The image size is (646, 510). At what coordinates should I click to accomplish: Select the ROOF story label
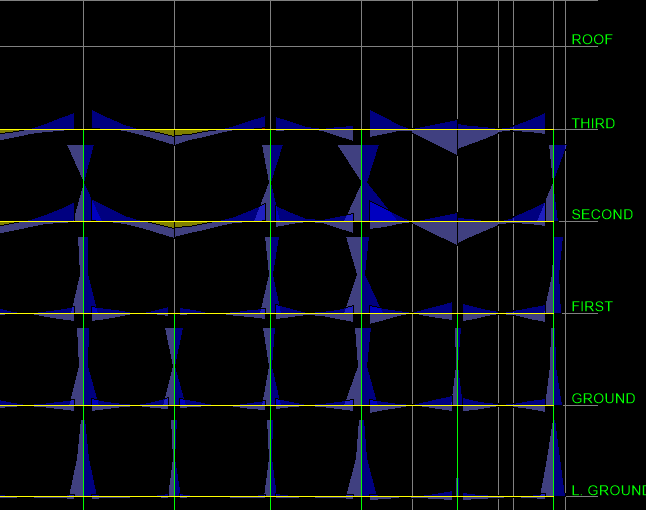click(x=592, y=40)
